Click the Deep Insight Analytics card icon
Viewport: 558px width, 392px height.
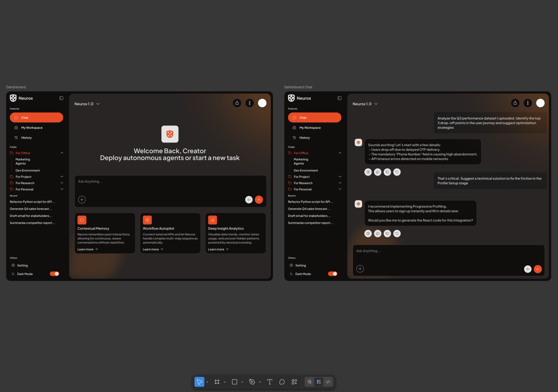pyautogui.click(x=212, y=220)
